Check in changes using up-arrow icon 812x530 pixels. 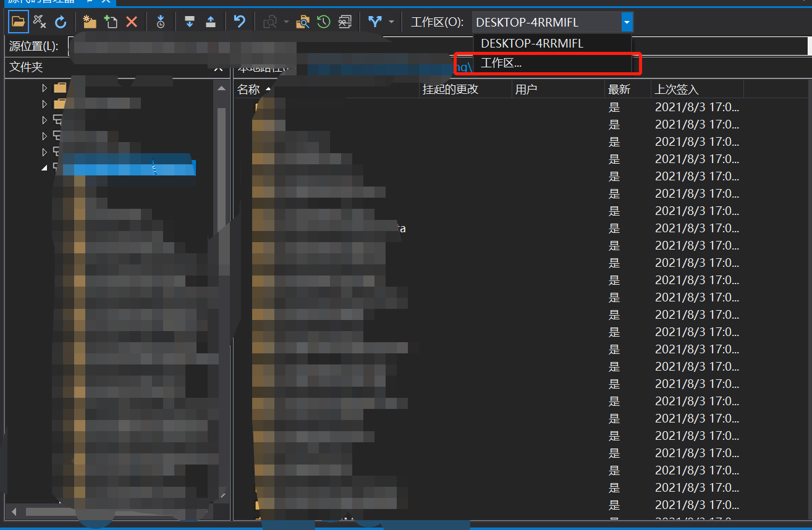tap(211, 22)
